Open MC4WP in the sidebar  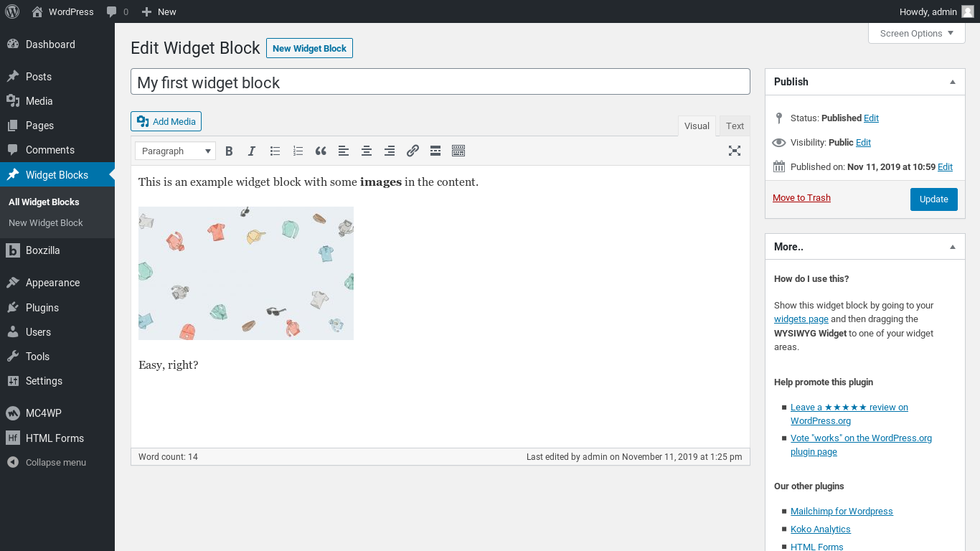57,413
